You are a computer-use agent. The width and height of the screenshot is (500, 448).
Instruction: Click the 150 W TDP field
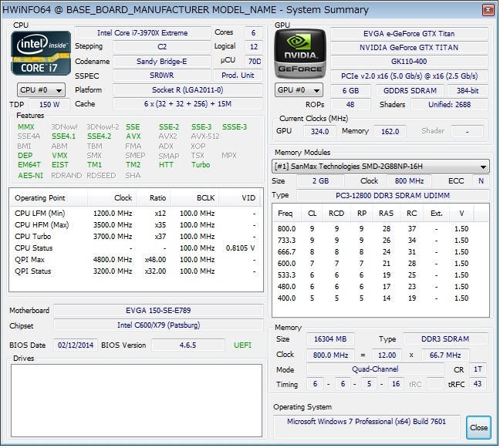click(x=49, y=105)
